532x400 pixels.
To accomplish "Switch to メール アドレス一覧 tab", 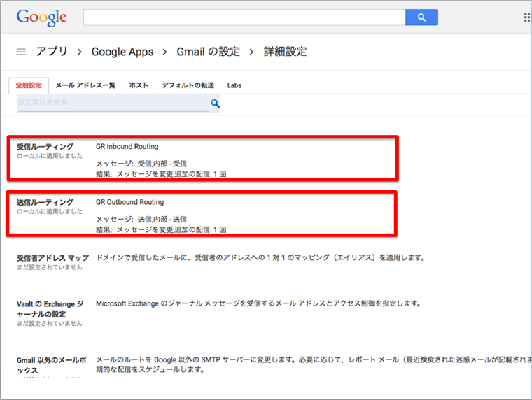I will pyautogui.click(x=85, y=85).
